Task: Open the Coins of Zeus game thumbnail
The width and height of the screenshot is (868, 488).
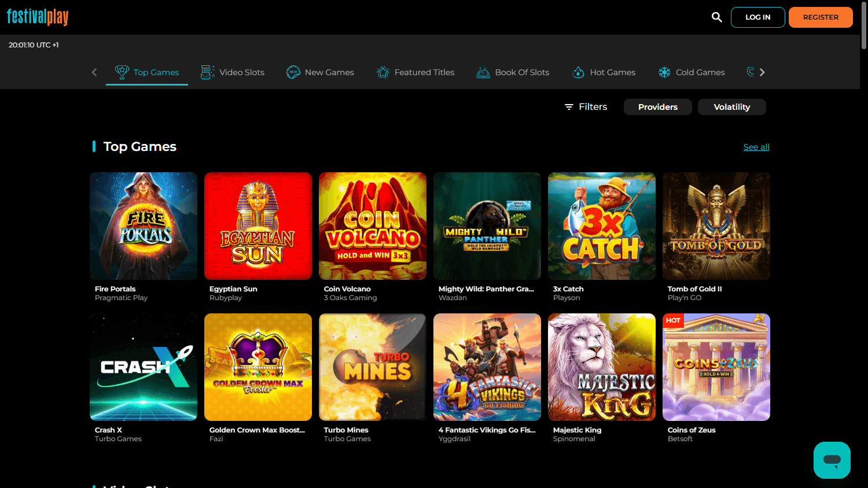Action: pos(716,367)
